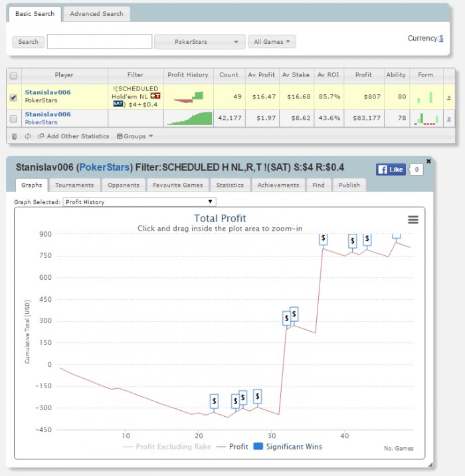Expand the All Games dropdown
Viewport: 465px width, 476px height.
272,42
